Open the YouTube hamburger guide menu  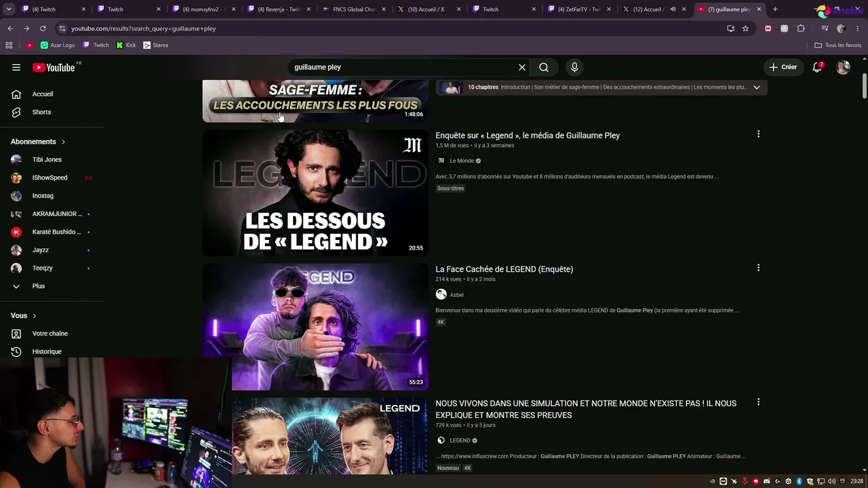(16, 67)
